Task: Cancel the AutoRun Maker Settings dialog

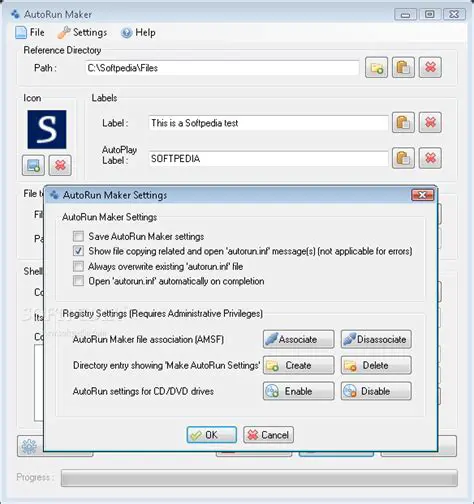Action: [268, 435]
